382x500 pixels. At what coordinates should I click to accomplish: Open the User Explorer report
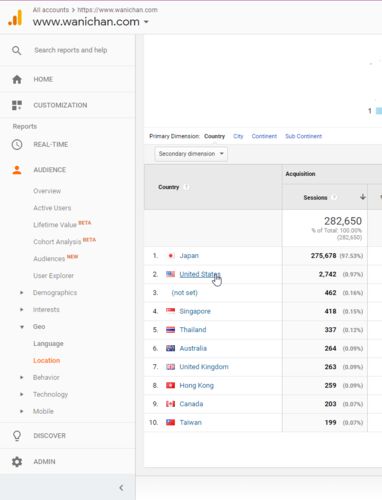click(x=53, y=276)
